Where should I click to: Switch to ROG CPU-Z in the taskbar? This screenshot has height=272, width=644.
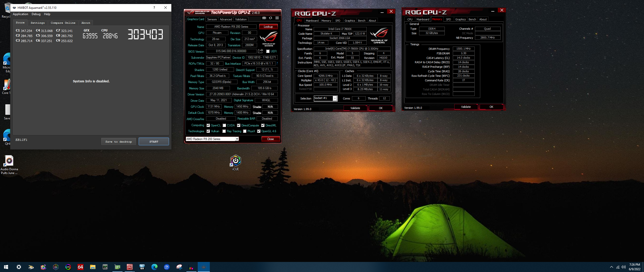coord(130,267)
